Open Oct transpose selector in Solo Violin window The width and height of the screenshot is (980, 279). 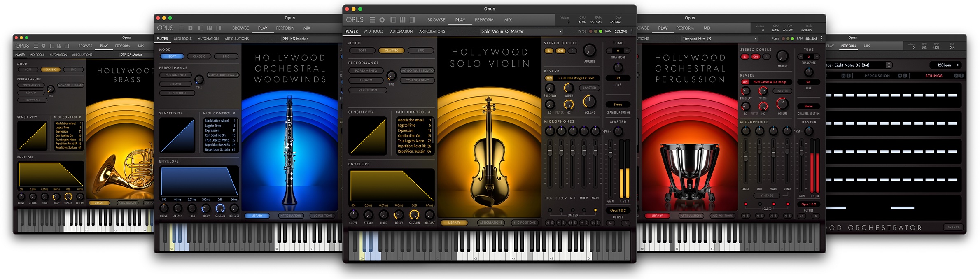618,78
